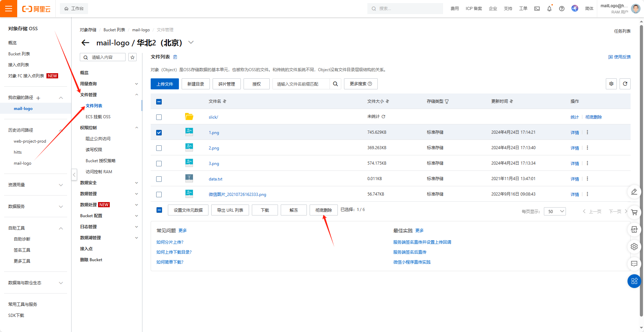Focus the file name prefix search field
Viewport: 644px width, 332px height.
pyautogui.click(x=301, y=84)
